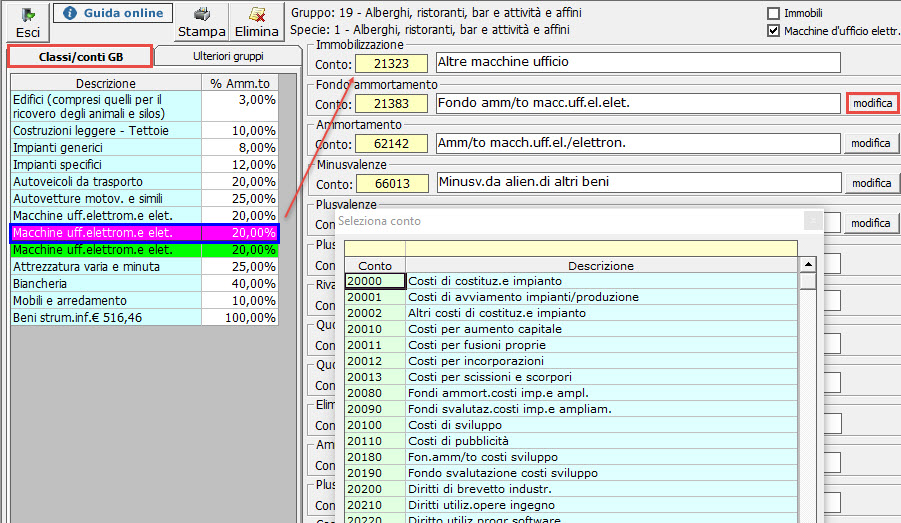Select Edifici row in Classi list

(x=144, y=106)
